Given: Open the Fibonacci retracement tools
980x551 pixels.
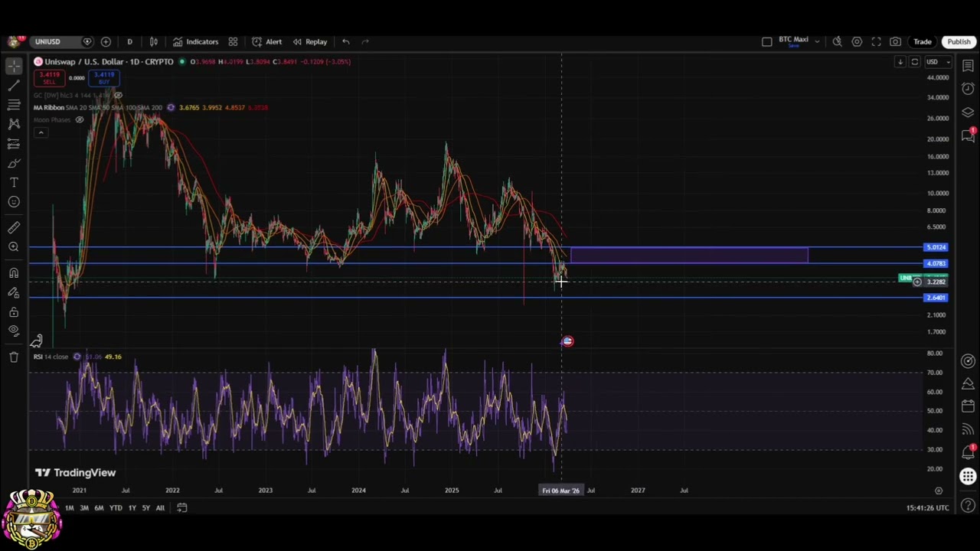Looking at the screenshot, I should click(x=14, y=105).
